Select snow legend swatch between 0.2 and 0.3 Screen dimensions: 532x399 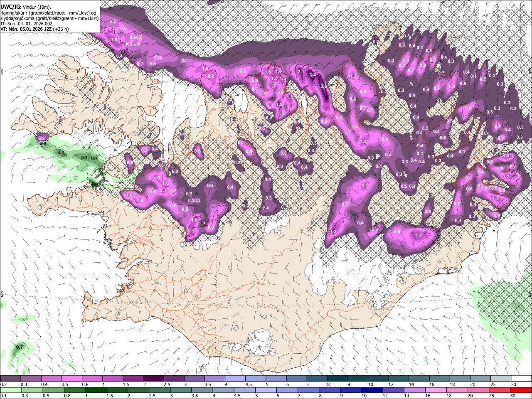coord(10,379)
